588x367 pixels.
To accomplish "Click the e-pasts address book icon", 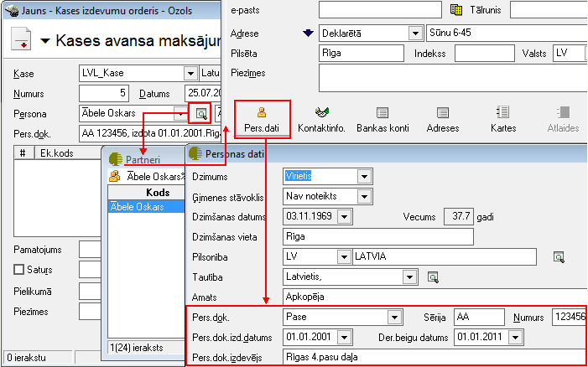I will (x=455, y=10).
